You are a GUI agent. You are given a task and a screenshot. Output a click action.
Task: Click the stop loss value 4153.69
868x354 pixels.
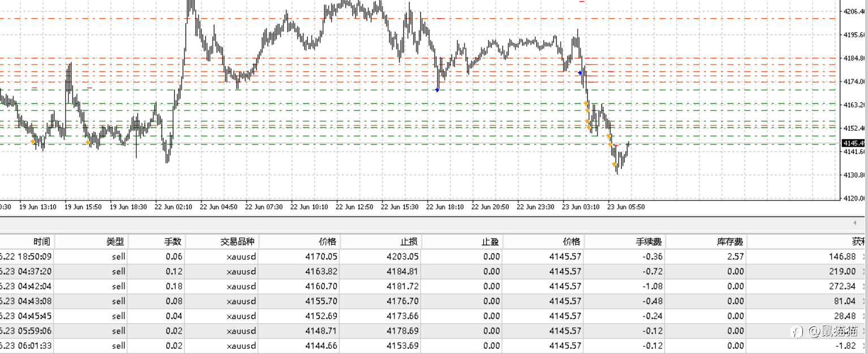click(x=403, y=346)
